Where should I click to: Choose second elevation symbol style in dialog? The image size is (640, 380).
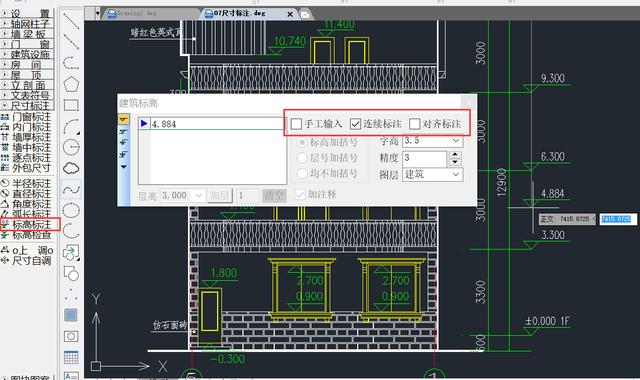click(123, 131)
